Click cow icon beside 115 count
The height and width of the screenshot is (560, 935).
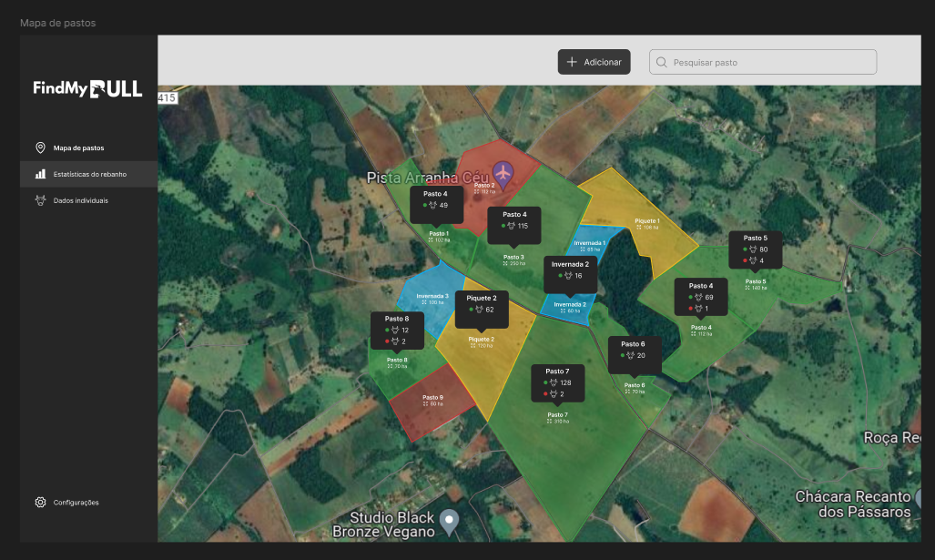pos(511,226)
